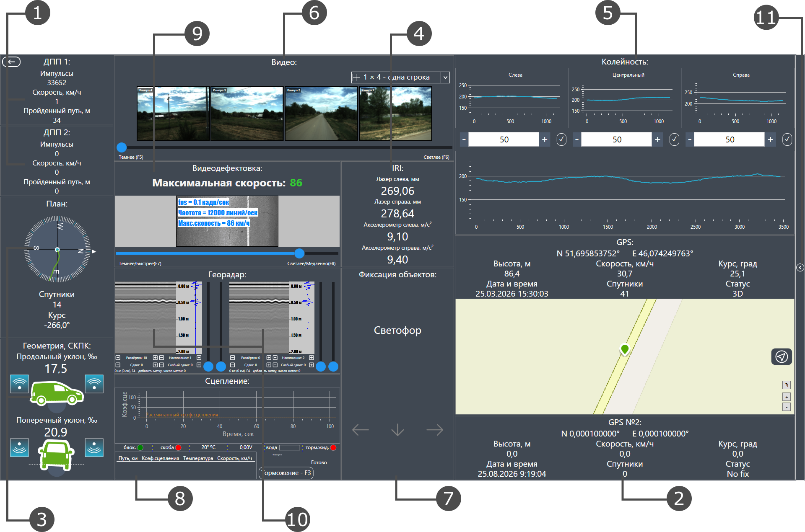
Task: Click the left sensor icon near Поперечный уклон
Action: 19,447
